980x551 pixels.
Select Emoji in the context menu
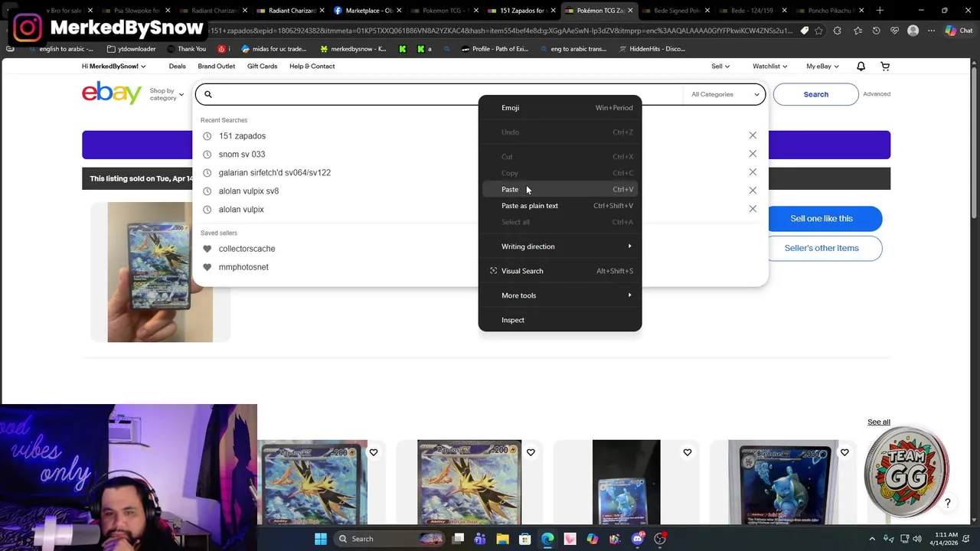[x=560, y=108]
